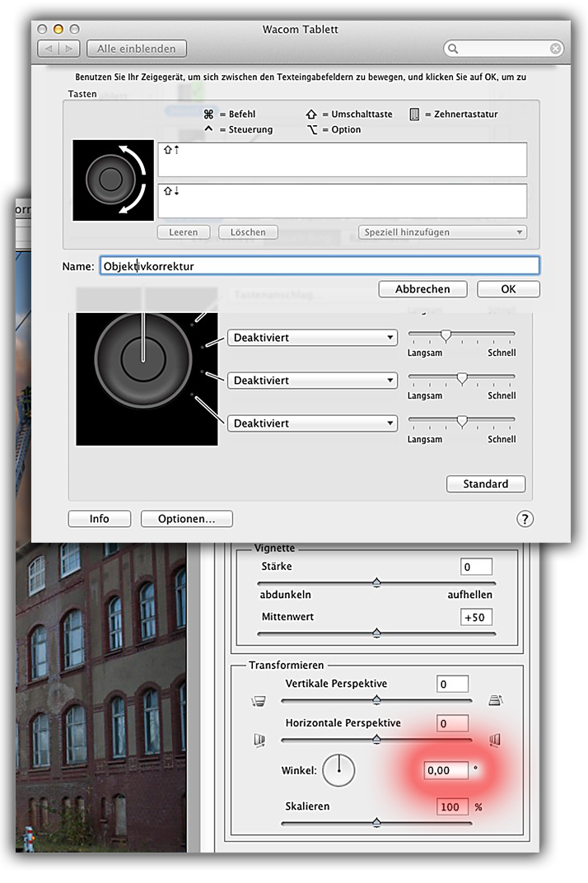Click the Löschen button

click(x=248, y=232)
